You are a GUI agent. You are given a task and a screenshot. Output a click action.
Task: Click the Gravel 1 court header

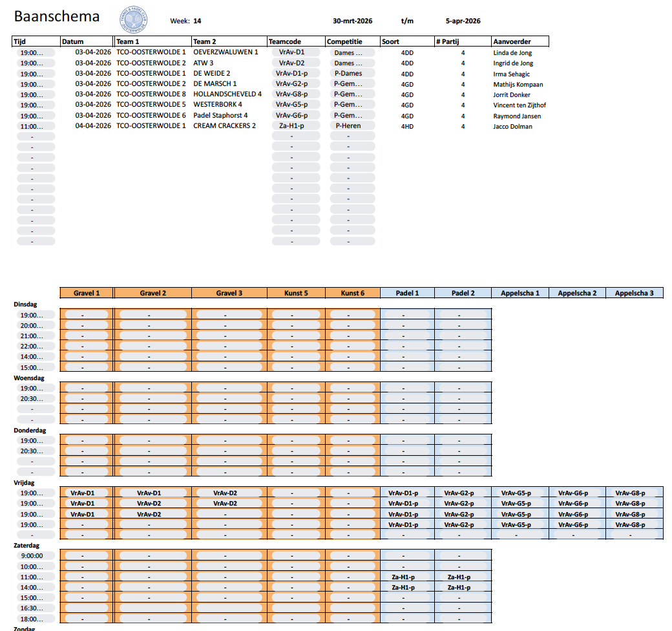click(x=87, y=293)
